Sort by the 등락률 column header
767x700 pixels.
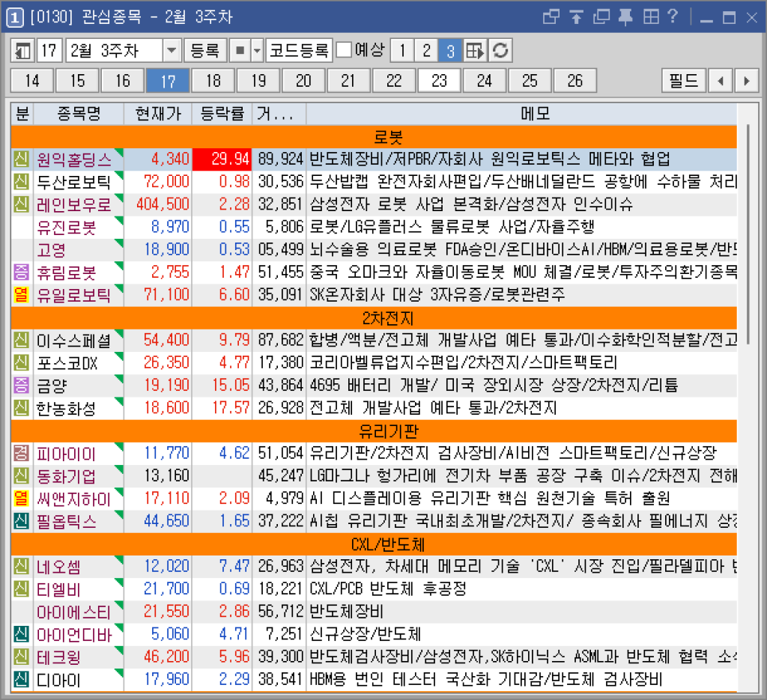click(x=222, y=114)
